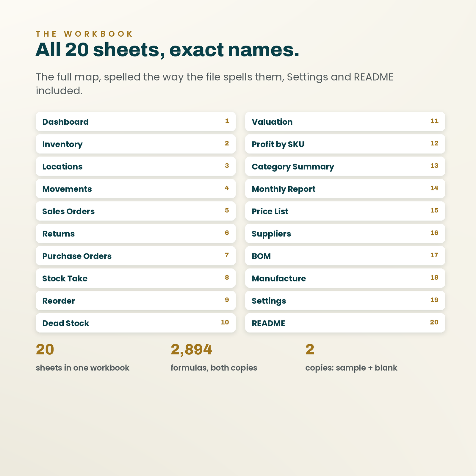The image size is (476, 476).
Task: Click the 'formulas, both copies' caption
Action: (x=214, y=368)
